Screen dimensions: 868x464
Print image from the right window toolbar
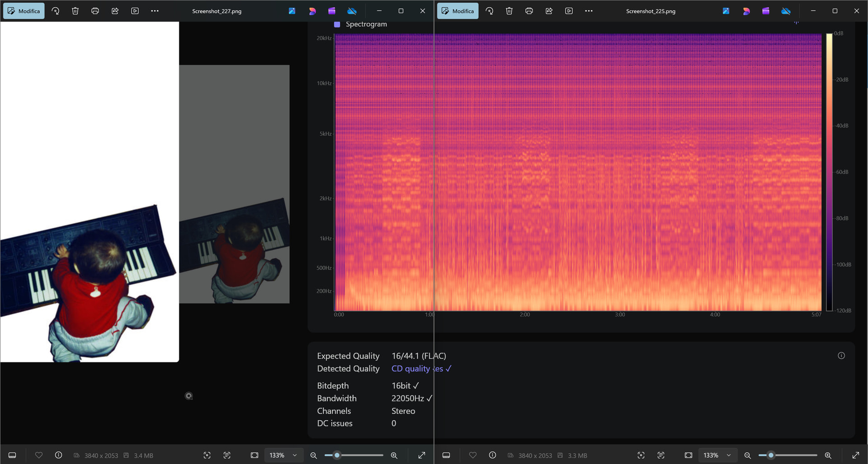529,11
